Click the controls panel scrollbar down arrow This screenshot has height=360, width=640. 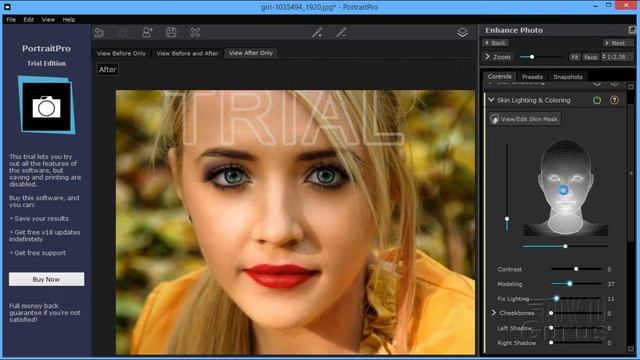click(631, 349)
